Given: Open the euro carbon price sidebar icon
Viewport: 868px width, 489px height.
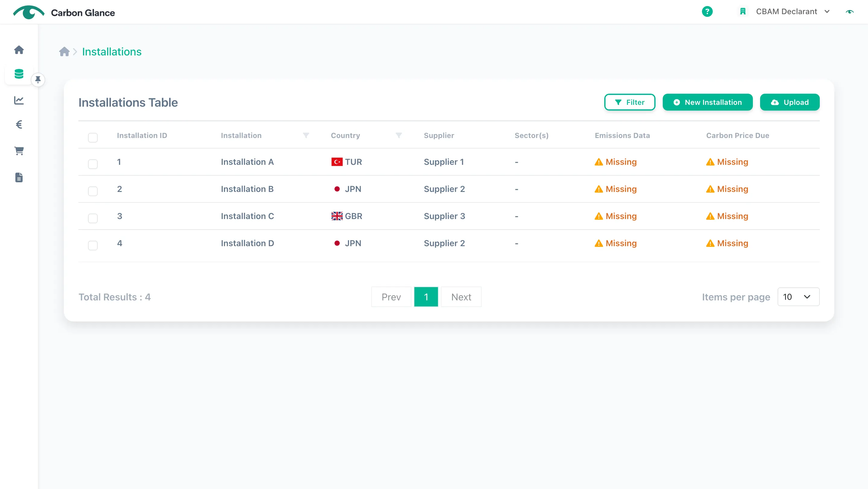Looking at the screenshot, I should (19, 125).
